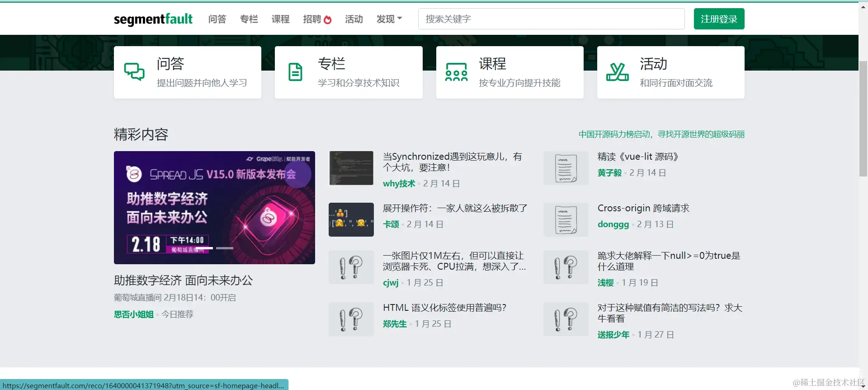
Task: Open Synchronized article code thumbnail
Action: (x=351, y=168)
